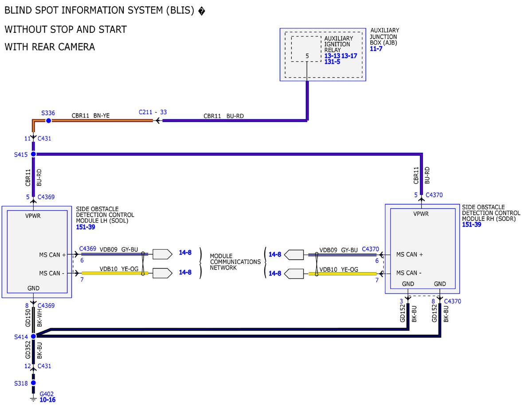Open the SODL module 151-39 link
The image size is (532, 411).
[x=86, y=227]
